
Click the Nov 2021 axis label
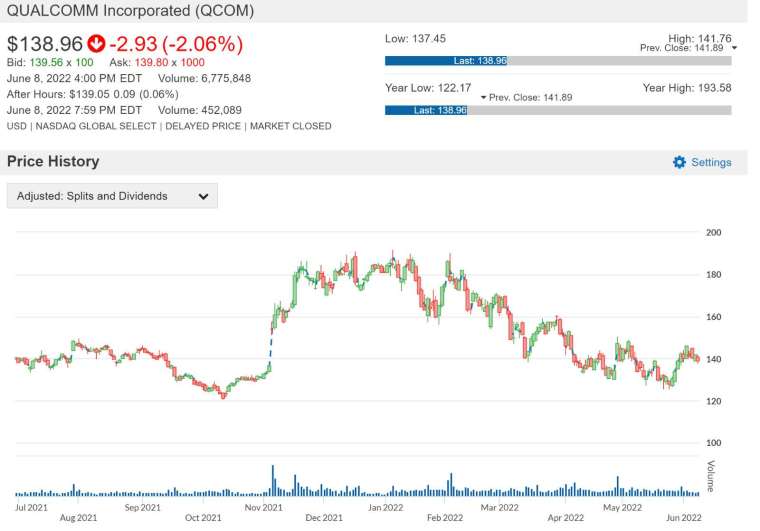[263, 507]
